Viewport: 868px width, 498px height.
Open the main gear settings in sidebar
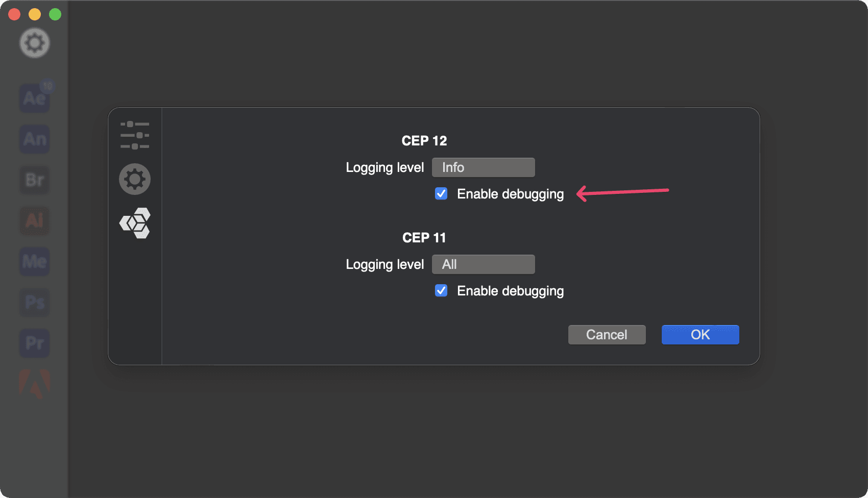click(x=35, y=43)
